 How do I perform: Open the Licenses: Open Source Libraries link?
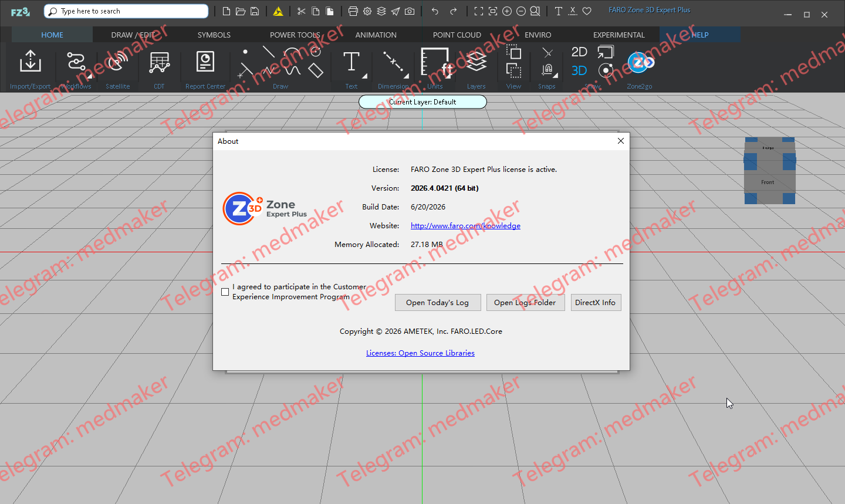[420, 353]
